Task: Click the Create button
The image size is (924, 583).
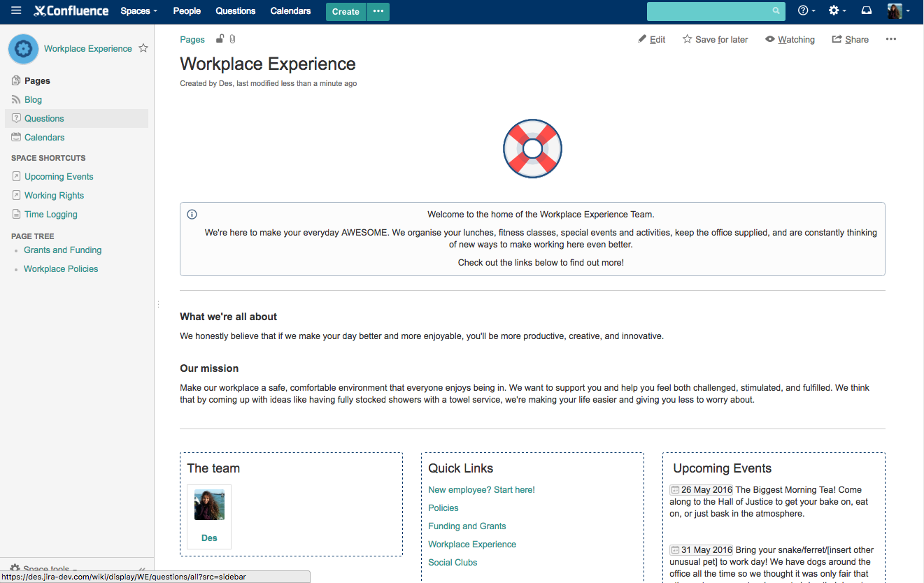Action: [346, 11]
